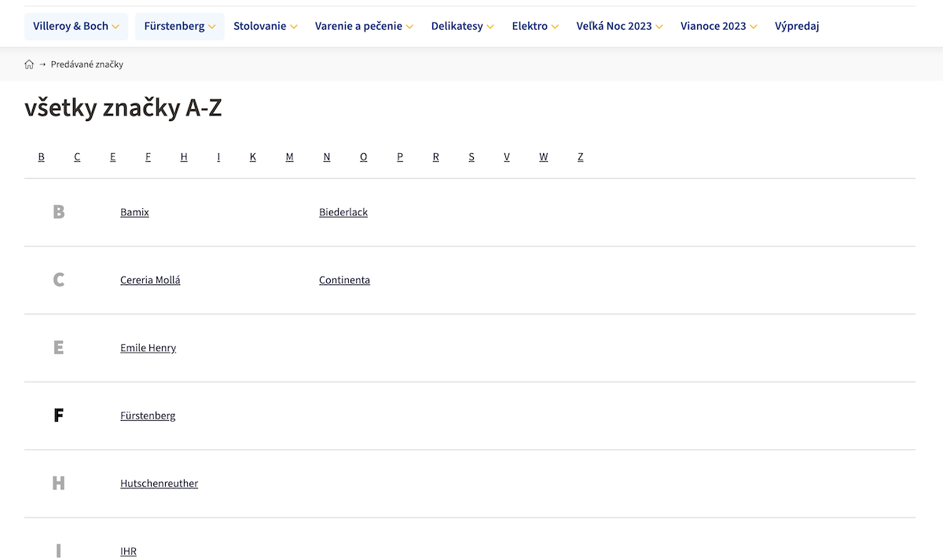Jump to letter I in index
This screenshot has width=943, height=560.
pos(218,157)
